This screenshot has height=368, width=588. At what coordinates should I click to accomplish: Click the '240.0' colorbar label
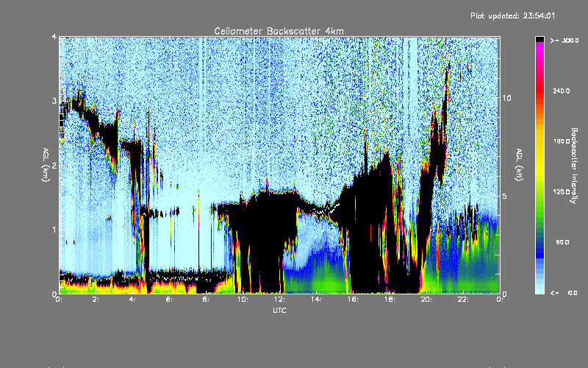click(x=562, y=91)
